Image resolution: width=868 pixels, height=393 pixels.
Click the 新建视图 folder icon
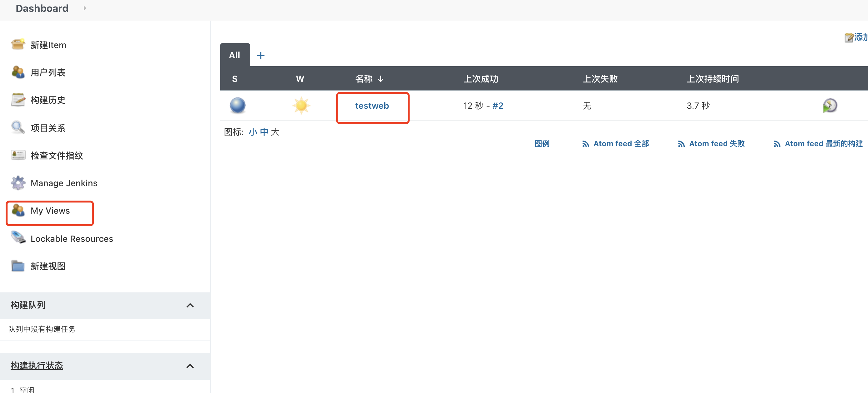coord(18,266)
